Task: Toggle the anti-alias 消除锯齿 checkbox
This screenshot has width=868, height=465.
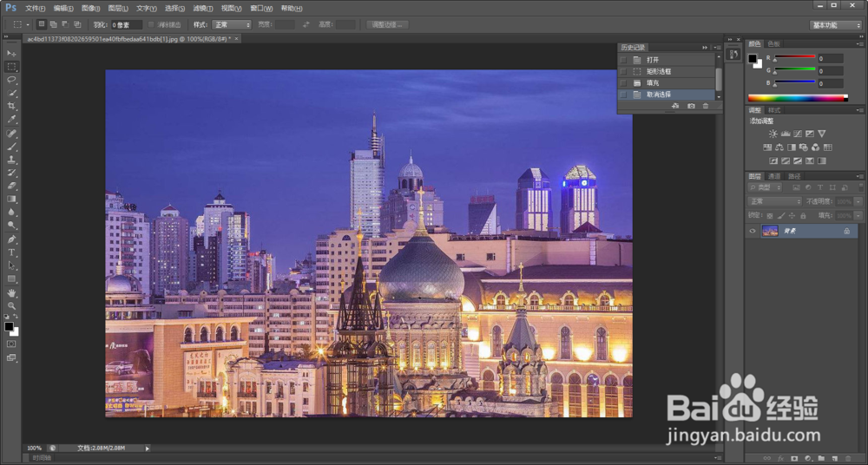Action: pyautogui.click(x=152, y=25)
